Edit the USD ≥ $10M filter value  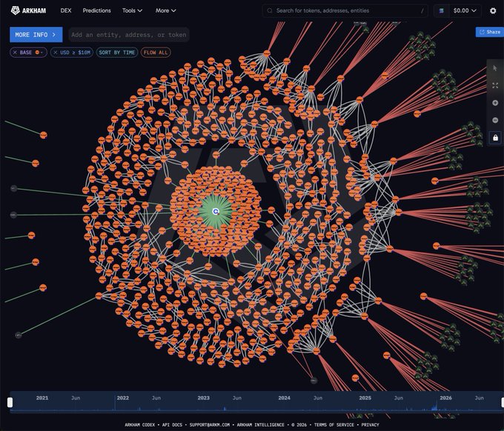(x=75, y=53)
